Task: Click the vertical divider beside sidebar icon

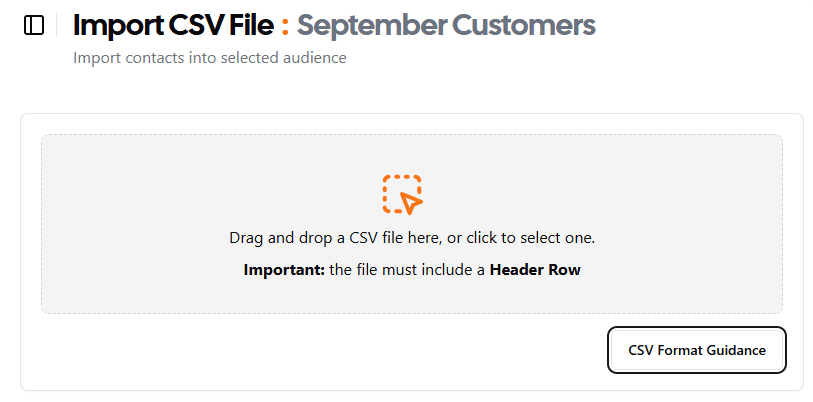Action: [x=57, y=25]
